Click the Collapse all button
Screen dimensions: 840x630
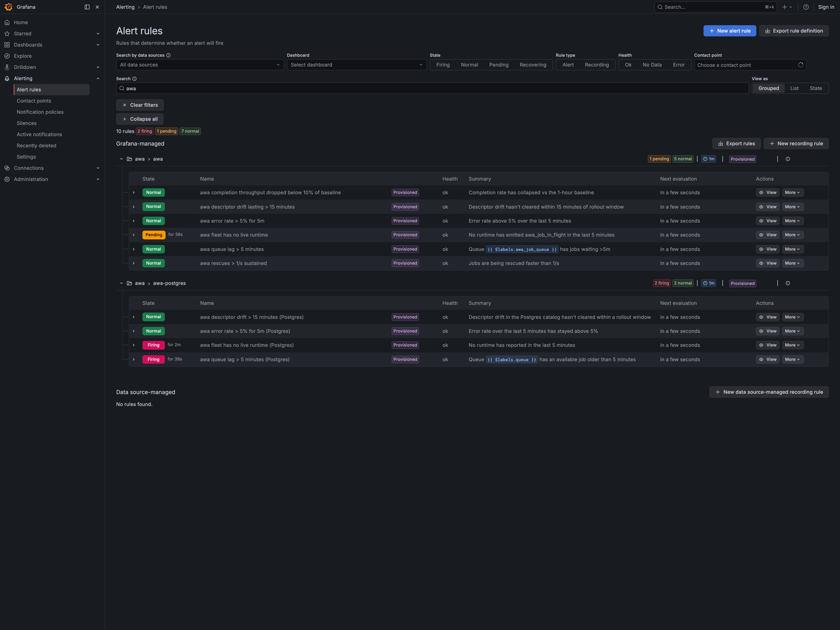(x=140, y=119)
